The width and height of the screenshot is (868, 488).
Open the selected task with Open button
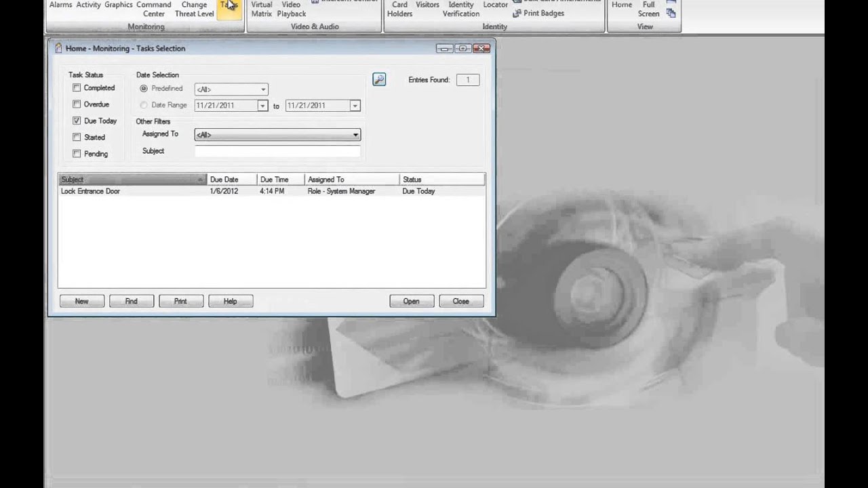[412, 301]
